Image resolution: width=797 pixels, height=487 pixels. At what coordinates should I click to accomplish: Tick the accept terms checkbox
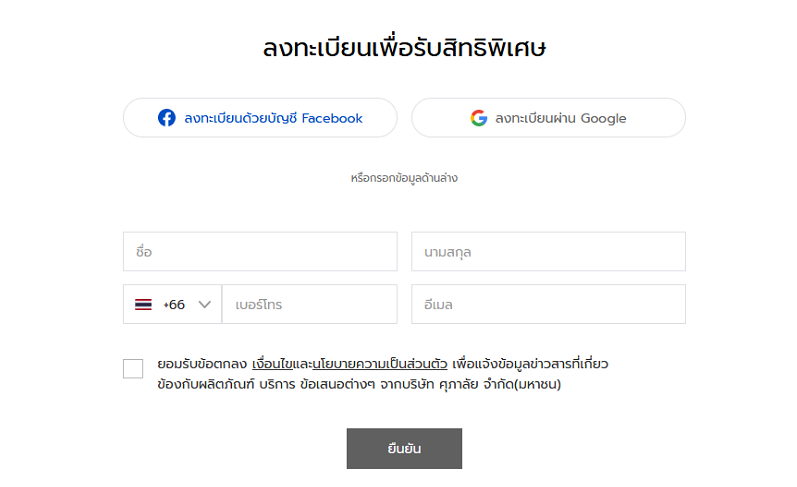[x=133, y=369]
